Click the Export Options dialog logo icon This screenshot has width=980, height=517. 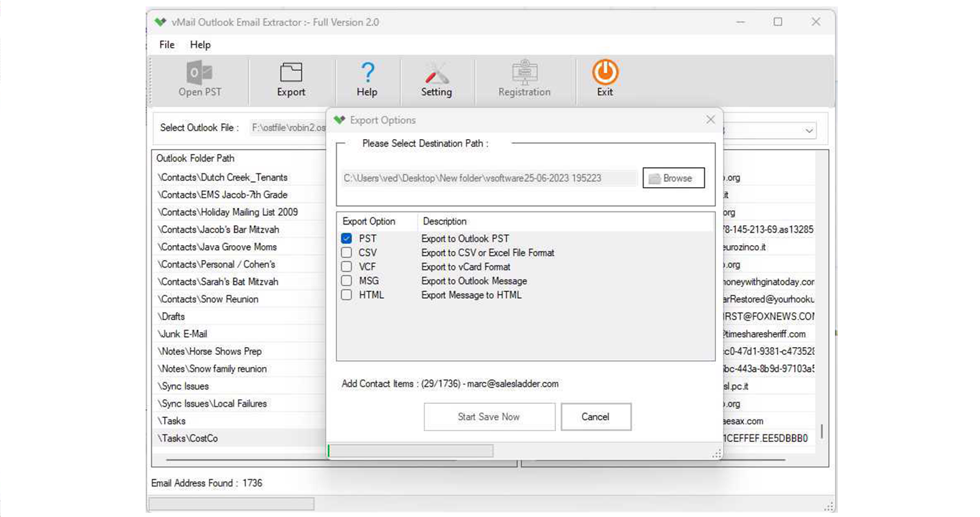340,120
